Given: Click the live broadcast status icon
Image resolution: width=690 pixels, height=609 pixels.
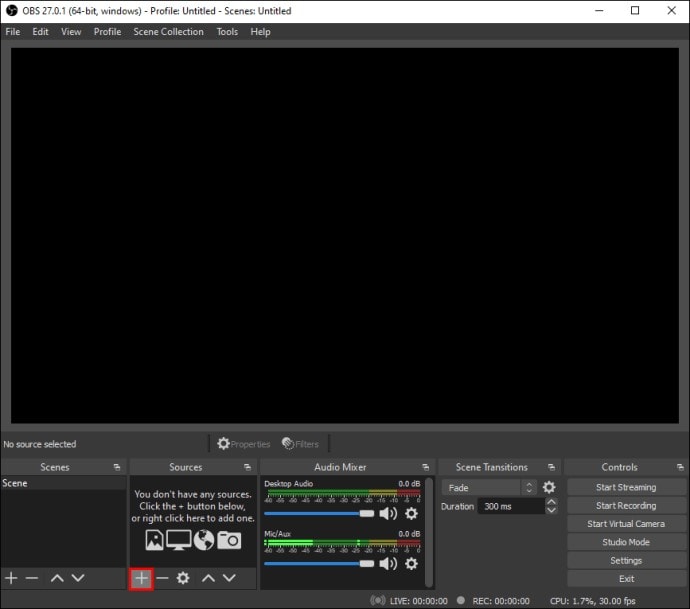Looking at the screenshot, I should click(378, 601).
